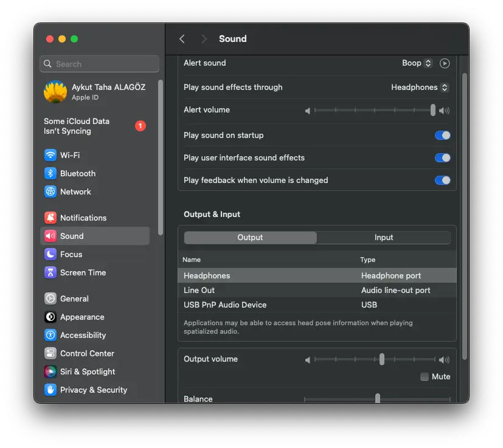Click the Audio line-out port cell
The image size is (503, 448).
coord(395,290)
